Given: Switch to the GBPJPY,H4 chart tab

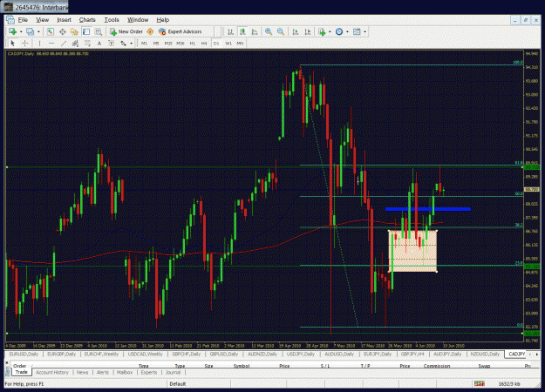Looking at the screenshot, I should click(x=412, y=355).
